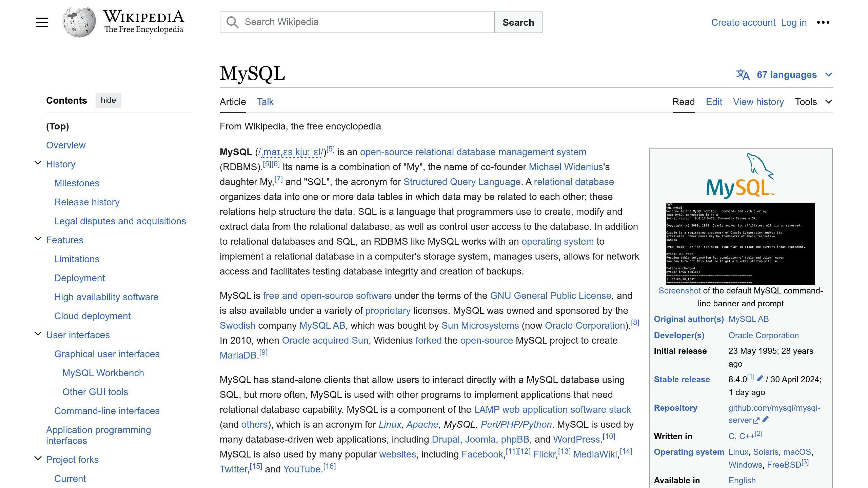Image resolution: width=868 pixels, height=488 pixels.
Task: Open the MySQL command-line screenshot thumbnail
Action: point(741,244)
